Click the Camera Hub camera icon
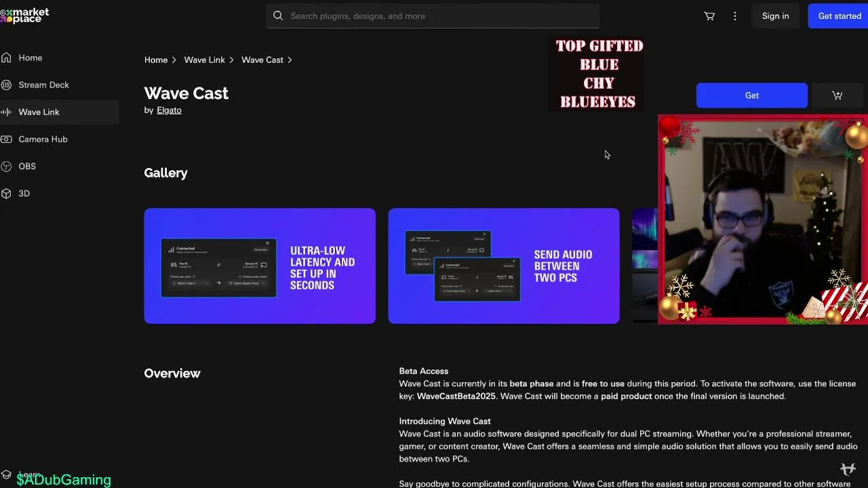This screenshot has width=868, height=488. coord(6,139)
